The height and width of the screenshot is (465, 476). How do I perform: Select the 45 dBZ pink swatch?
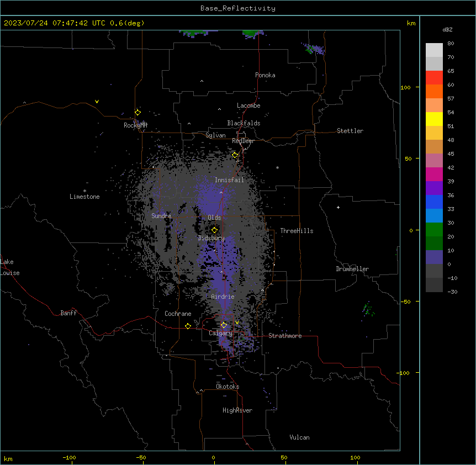point(434,160)
